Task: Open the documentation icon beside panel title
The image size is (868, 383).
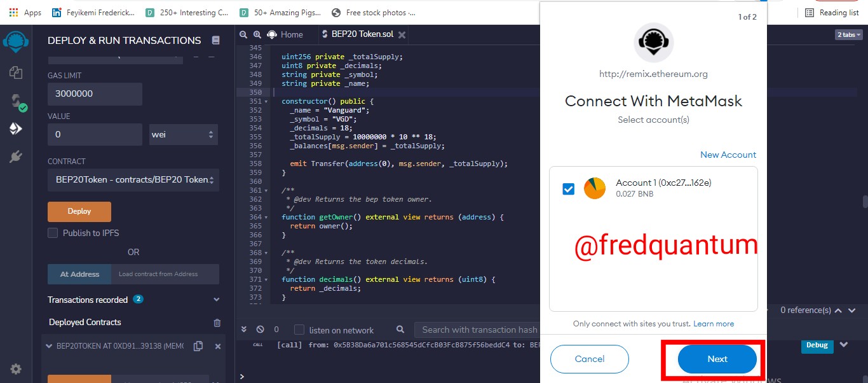Action: coord(215,40)
